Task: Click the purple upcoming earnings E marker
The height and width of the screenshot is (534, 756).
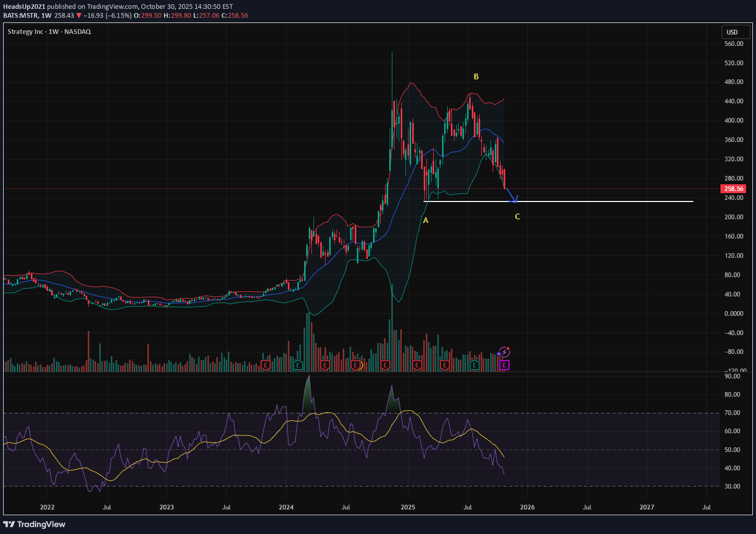Action: click(504, 365)
